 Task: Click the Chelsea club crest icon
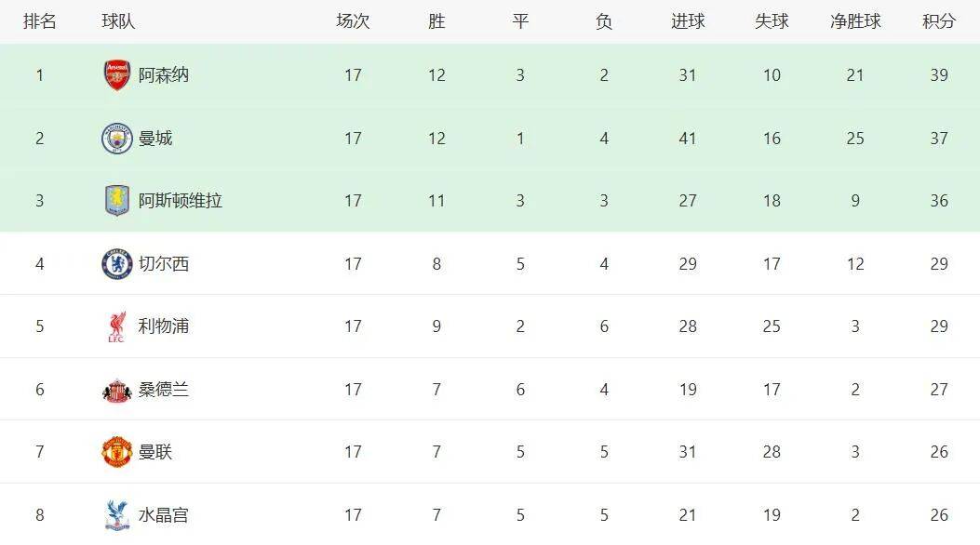pos(117,264)
